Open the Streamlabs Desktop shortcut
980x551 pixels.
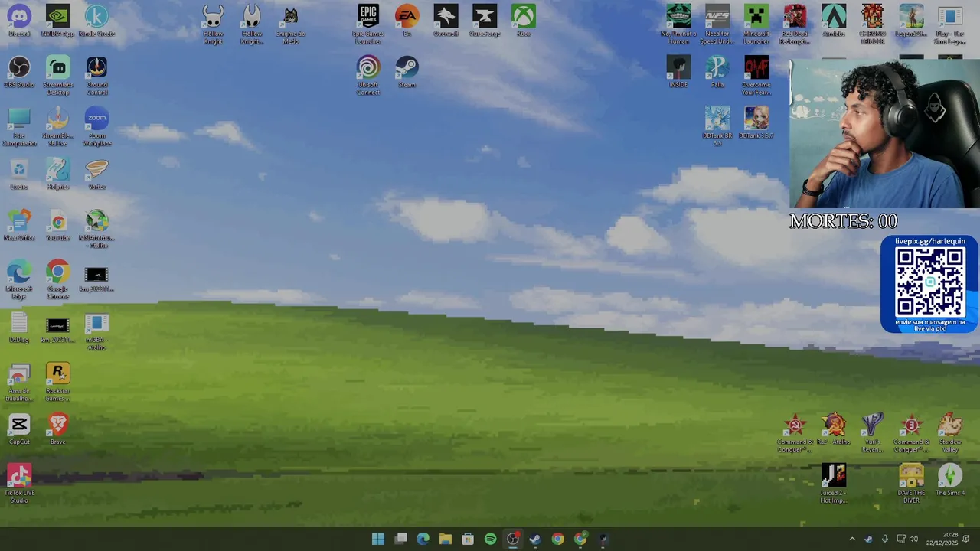click(58, 76)
